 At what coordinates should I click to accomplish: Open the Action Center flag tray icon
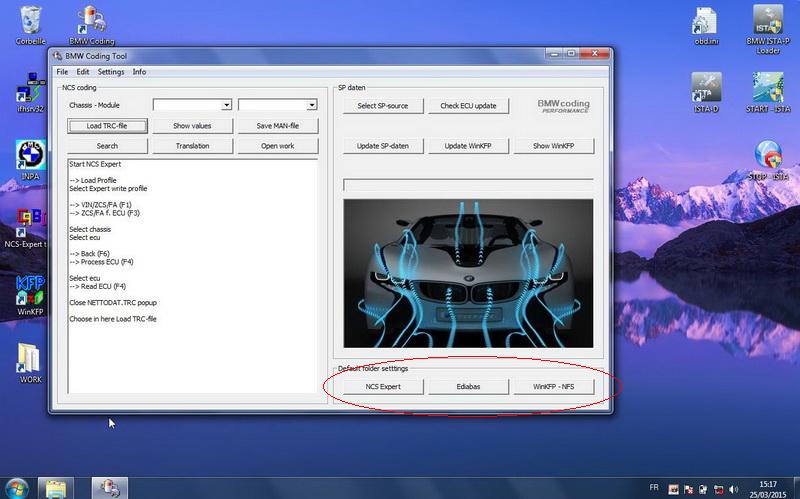688,489
